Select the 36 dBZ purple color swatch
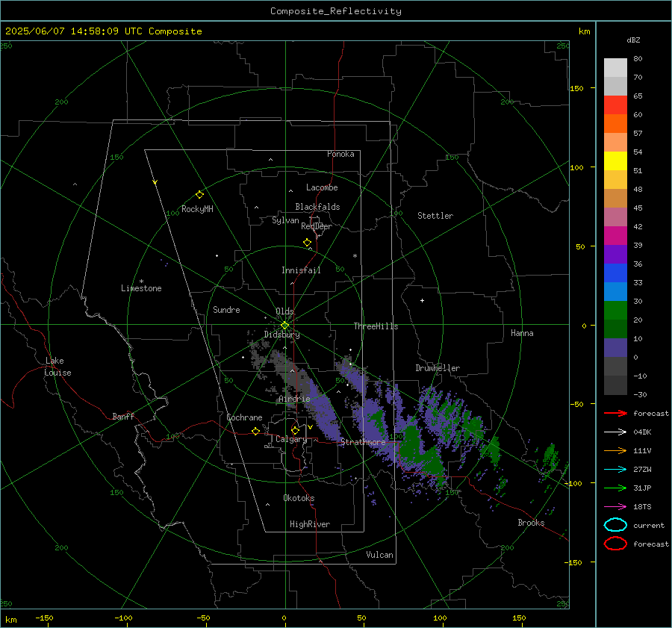 click(615, 254)
